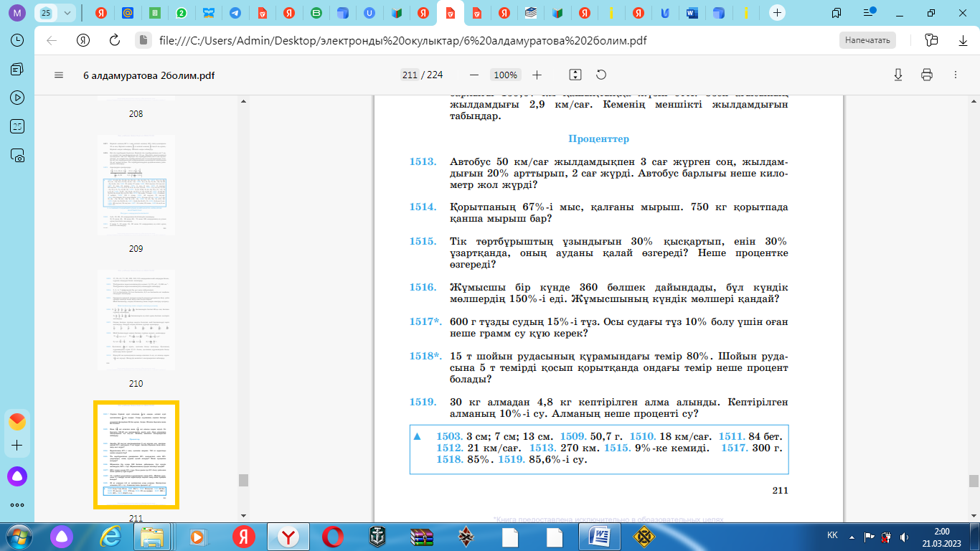The image size is (980, 551).
Task: Add a new sidebar app with plus
Action: 18,446
